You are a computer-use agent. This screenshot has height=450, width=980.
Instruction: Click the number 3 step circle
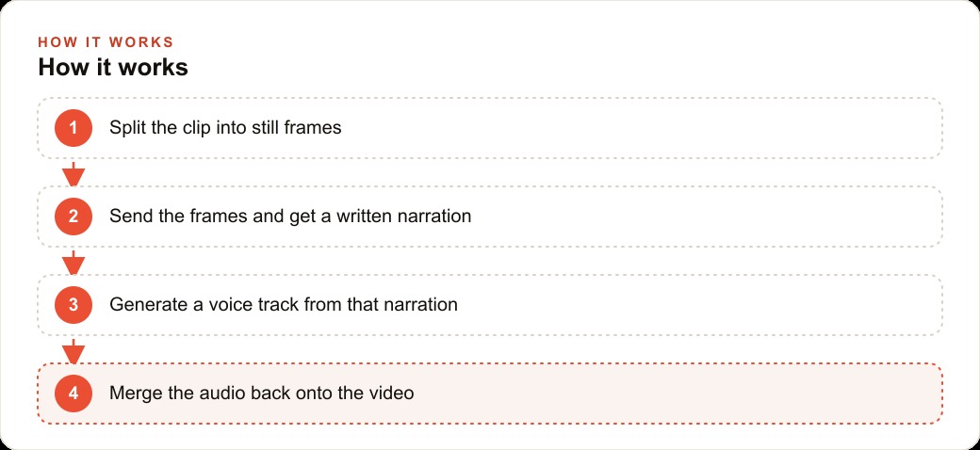pyautogui.click(x=73, y=305)
